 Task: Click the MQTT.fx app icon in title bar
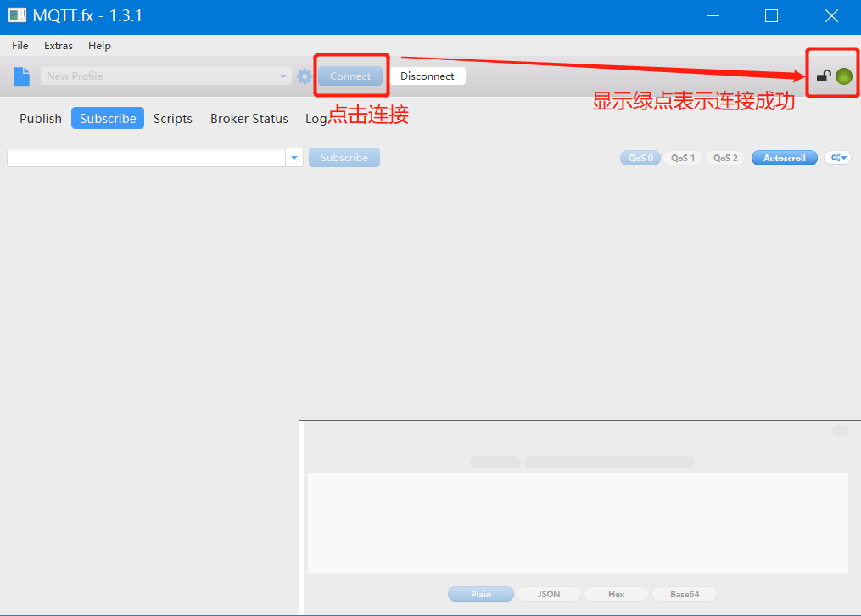pos(17,16)
